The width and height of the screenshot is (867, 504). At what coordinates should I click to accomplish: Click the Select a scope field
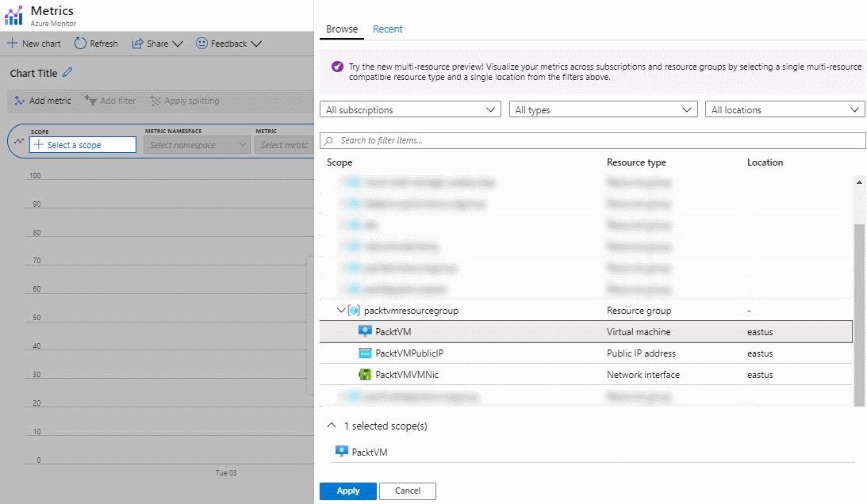pos(83,145)
